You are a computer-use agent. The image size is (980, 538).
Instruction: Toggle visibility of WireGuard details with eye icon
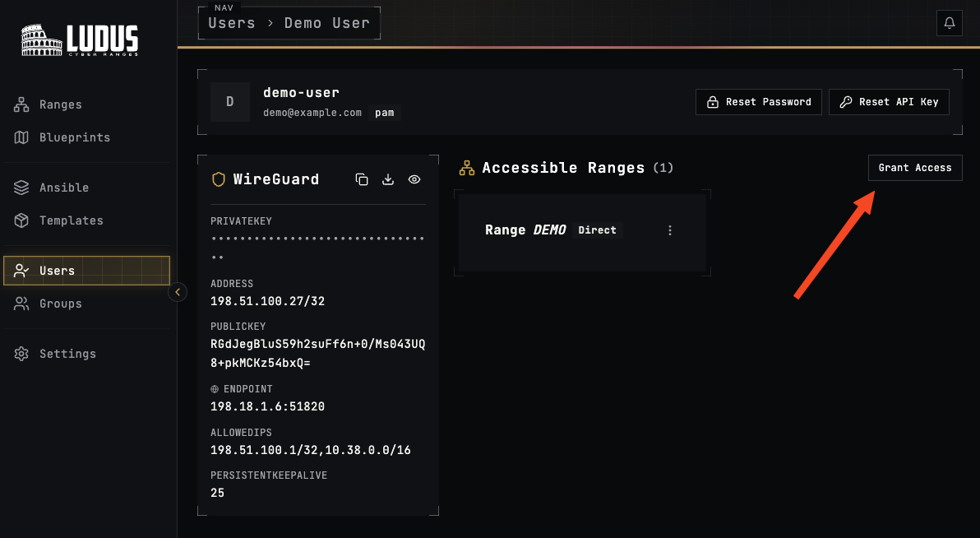tap(414, 179)
